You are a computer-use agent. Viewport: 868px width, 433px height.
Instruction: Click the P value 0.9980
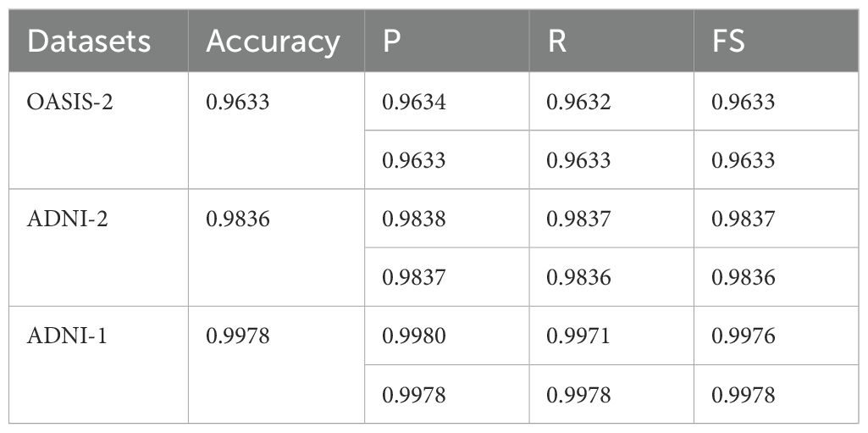(x=414, y=336)
